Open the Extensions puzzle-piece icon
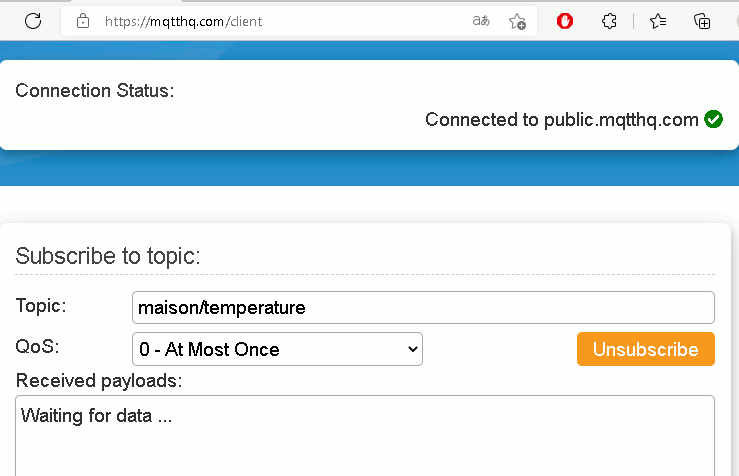Screen dimensions: 739x476 (x=609, y=21)
